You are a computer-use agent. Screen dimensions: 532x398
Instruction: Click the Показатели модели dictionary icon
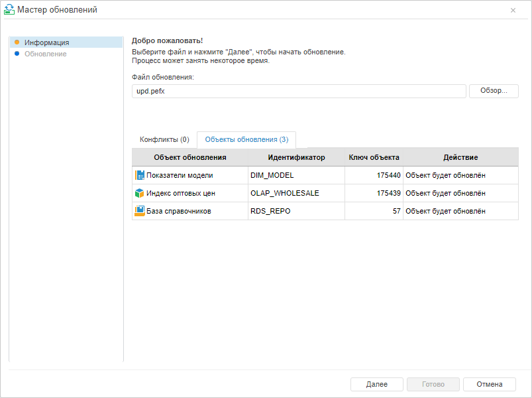(x=139, y=175)
